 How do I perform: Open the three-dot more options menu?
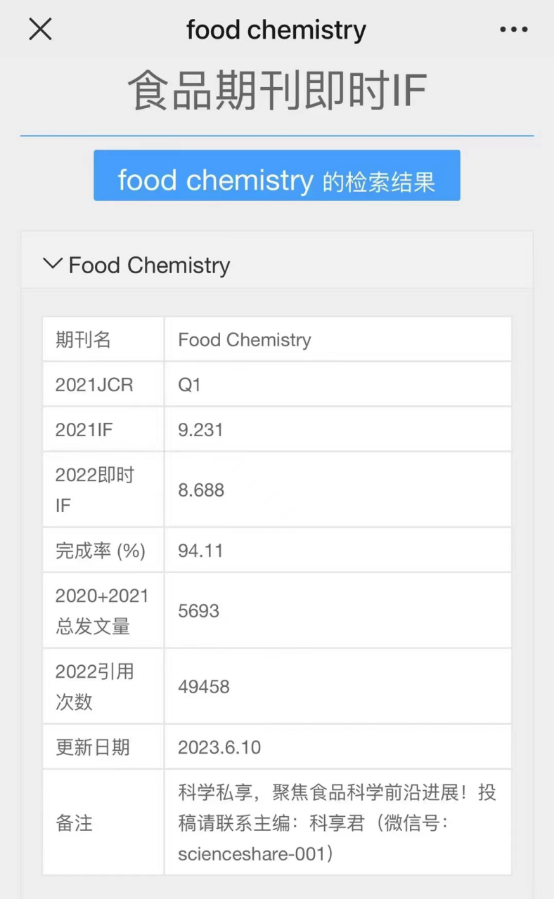click(513, 29)
